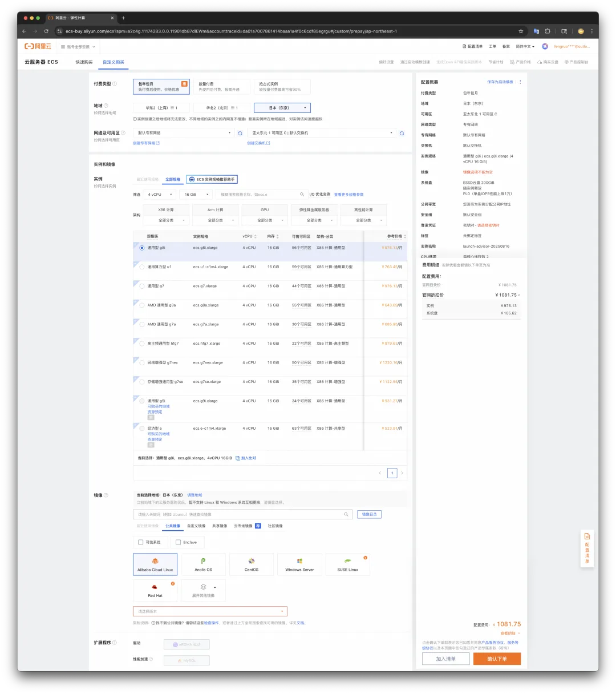Screen dimensions: 616x694
Task: Select Anolis OS image
Action: 203,564
